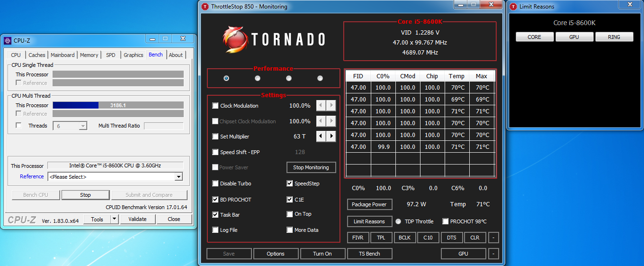
Task: Decrease Set Multiplier with left arrow
Action: point(321,137)
